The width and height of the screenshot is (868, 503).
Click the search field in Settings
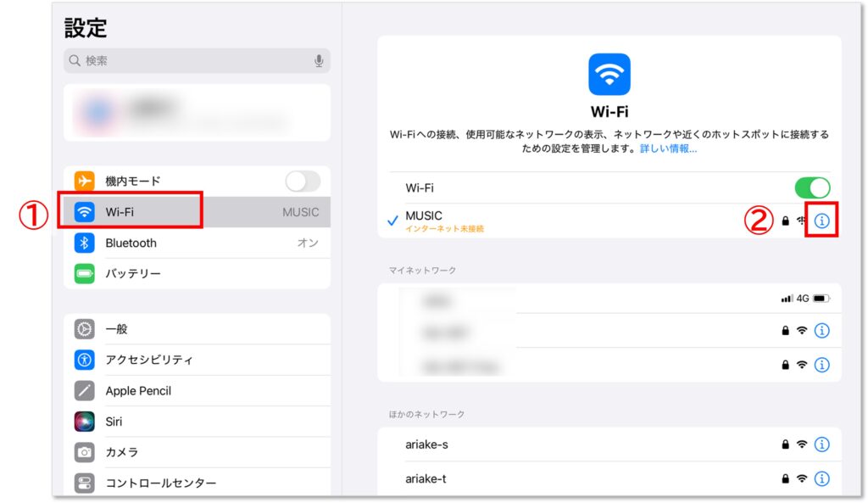point(186,61)
